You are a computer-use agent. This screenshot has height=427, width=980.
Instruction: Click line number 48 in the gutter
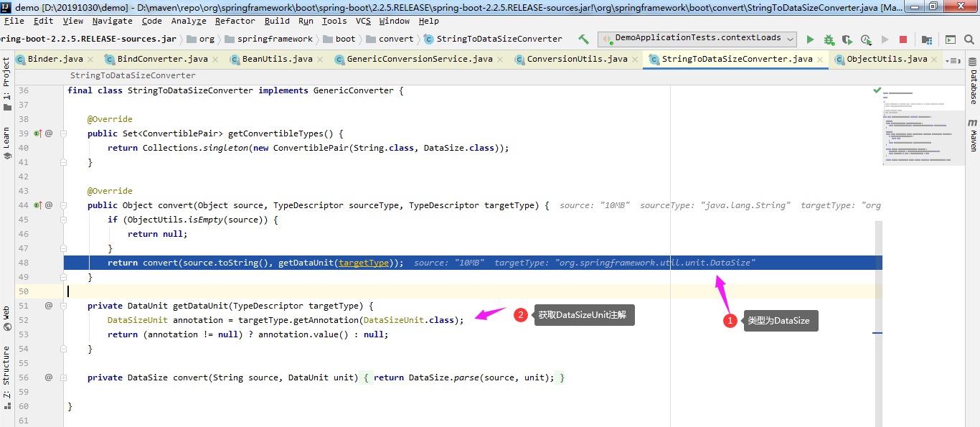click(x=24, y=263)
